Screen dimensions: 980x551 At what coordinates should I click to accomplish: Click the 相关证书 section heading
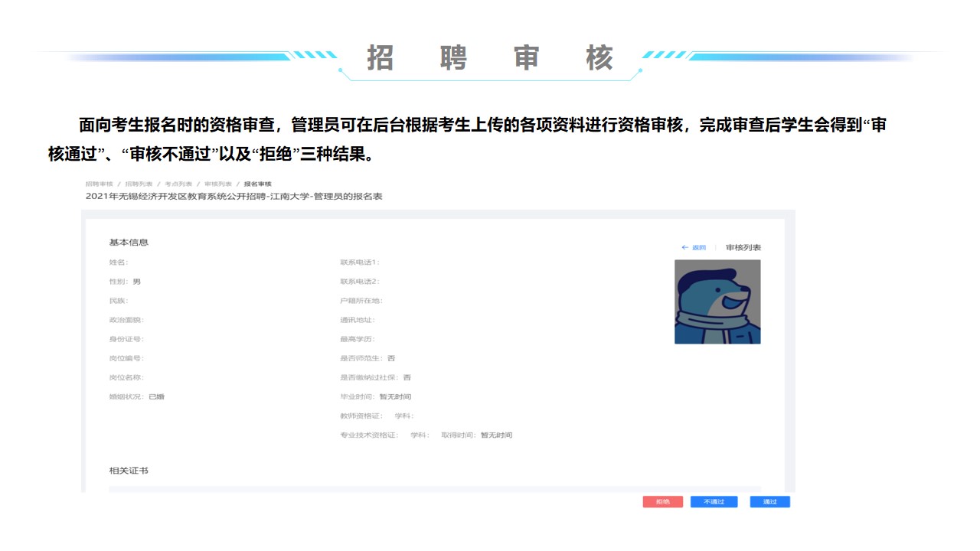[129, 471]
